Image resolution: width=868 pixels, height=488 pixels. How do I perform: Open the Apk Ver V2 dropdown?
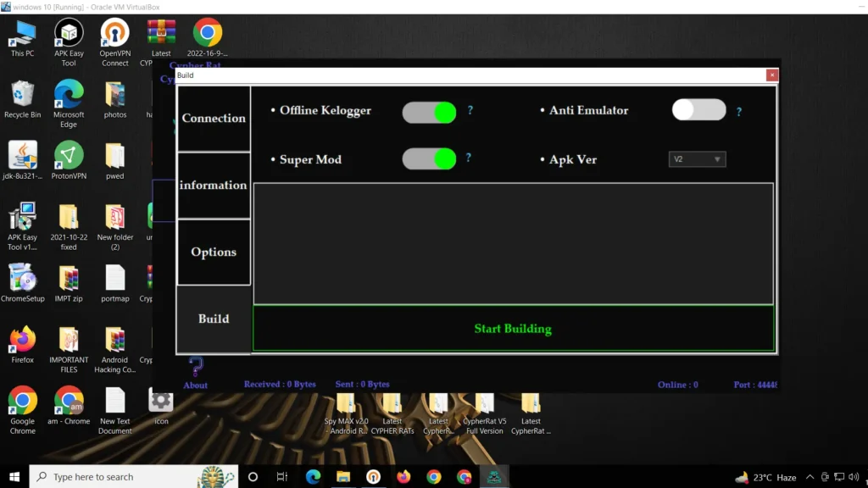(697, 159)
